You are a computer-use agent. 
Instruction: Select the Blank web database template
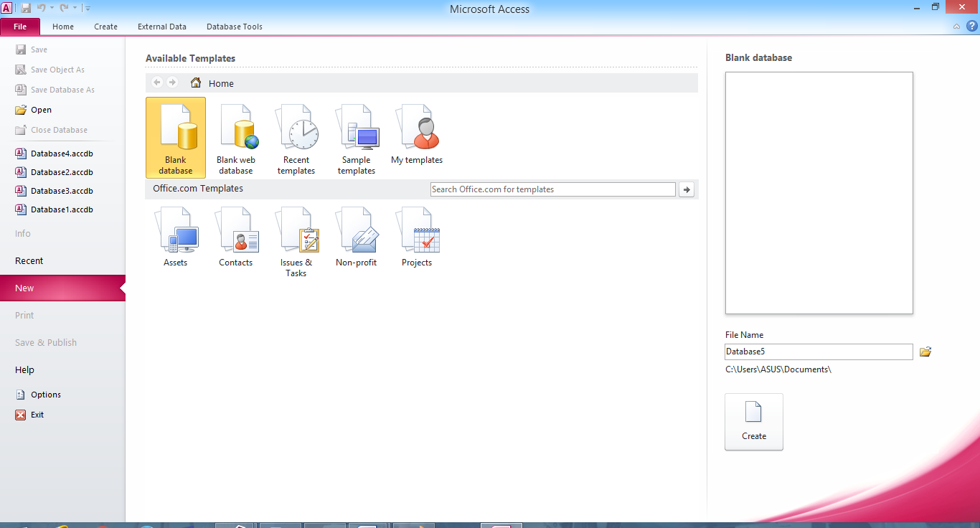[x=237, y=138]
